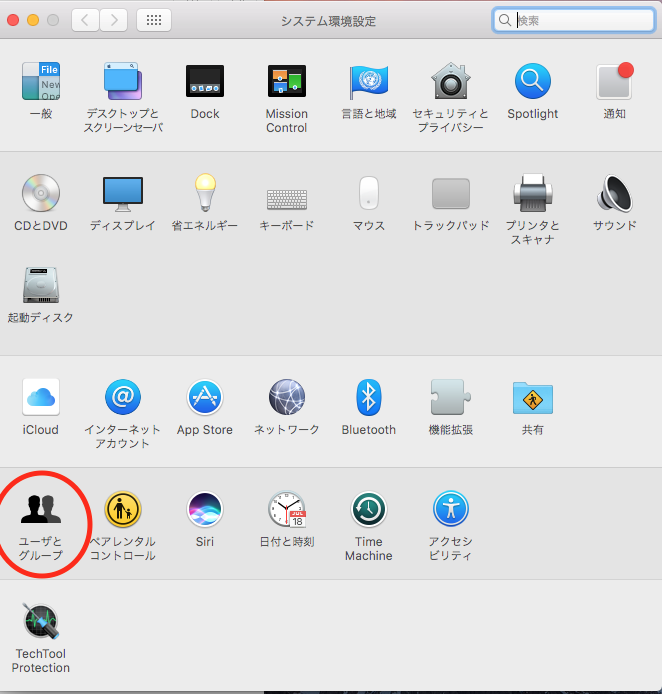This screenshot has height=694, width=662.
Task: Open 言語と地域 flag icon
Action: coord(369,81)
